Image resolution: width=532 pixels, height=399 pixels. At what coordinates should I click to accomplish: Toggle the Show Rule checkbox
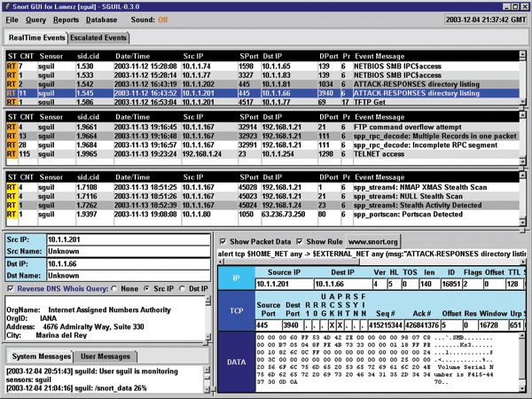point(300,241)
